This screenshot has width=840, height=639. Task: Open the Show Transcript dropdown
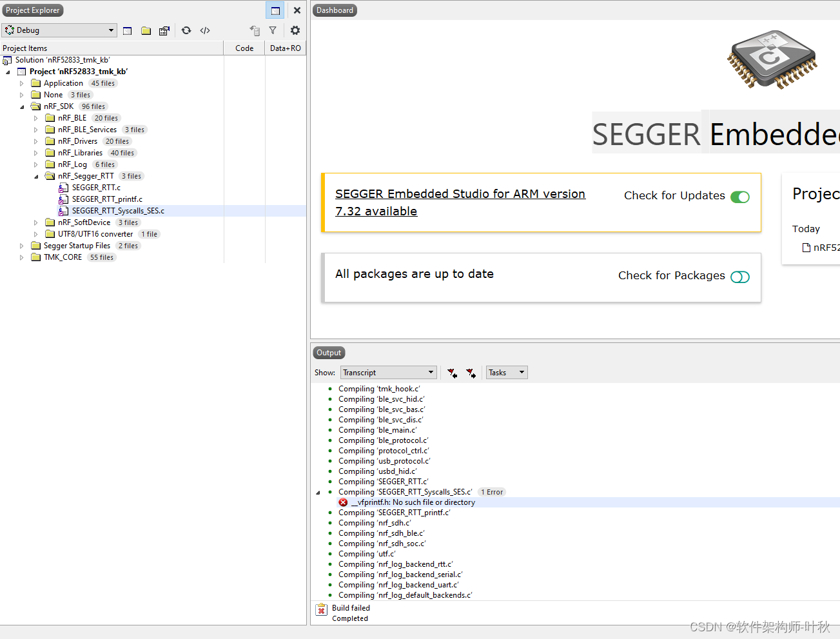pos(389,373)
